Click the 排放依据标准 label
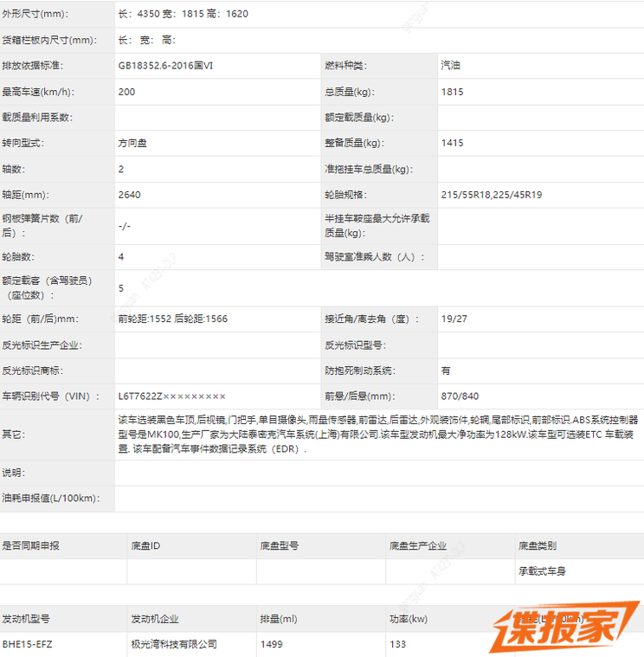 [x=32, y=66]
